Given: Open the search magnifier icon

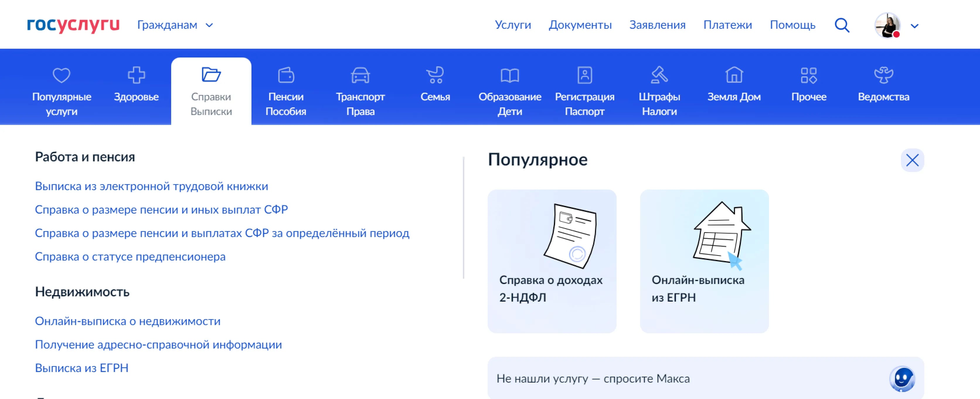Looking at the screenshot, I should pyautogui.click(x=842, y=25).
